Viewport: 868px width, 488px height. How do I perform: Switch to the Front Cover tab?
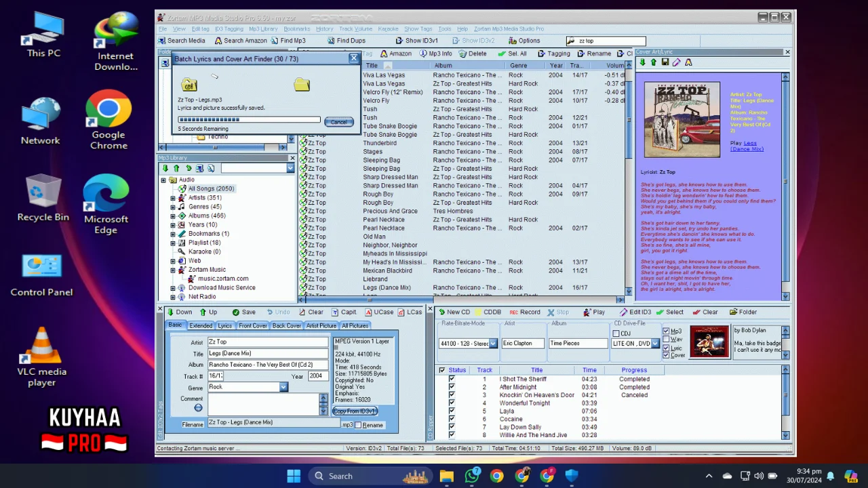(x=252, y=326)
